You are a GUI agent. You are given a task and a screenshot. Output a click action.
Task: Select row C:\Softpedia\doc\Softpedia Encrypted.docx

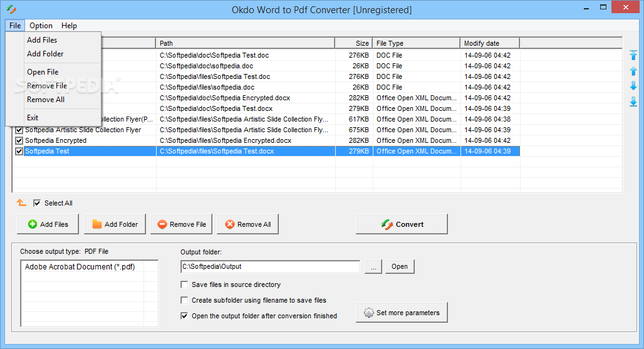click(x=225, y=98)
